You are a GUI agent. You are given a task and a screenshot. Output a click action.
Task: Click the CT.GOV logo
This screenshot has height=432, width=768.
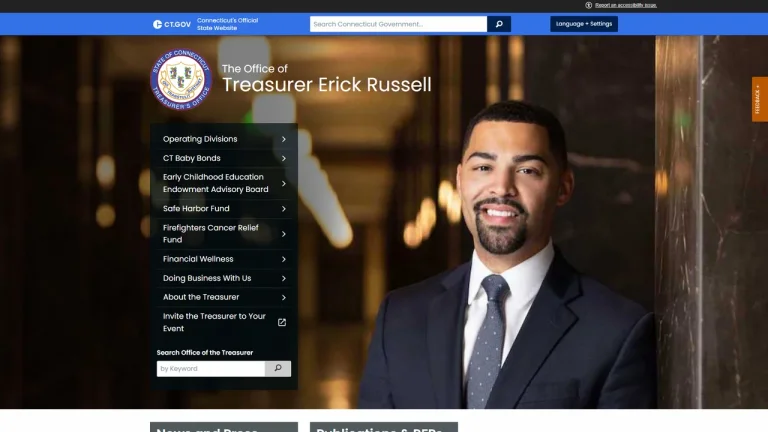[172, 24]
